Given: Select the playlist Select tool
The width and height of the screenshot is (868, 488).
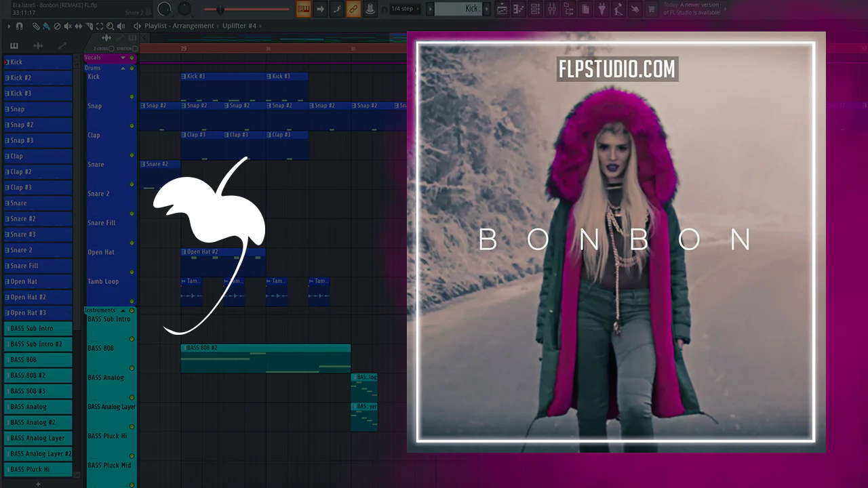Looking at the screenshot, I should [100, 26].
